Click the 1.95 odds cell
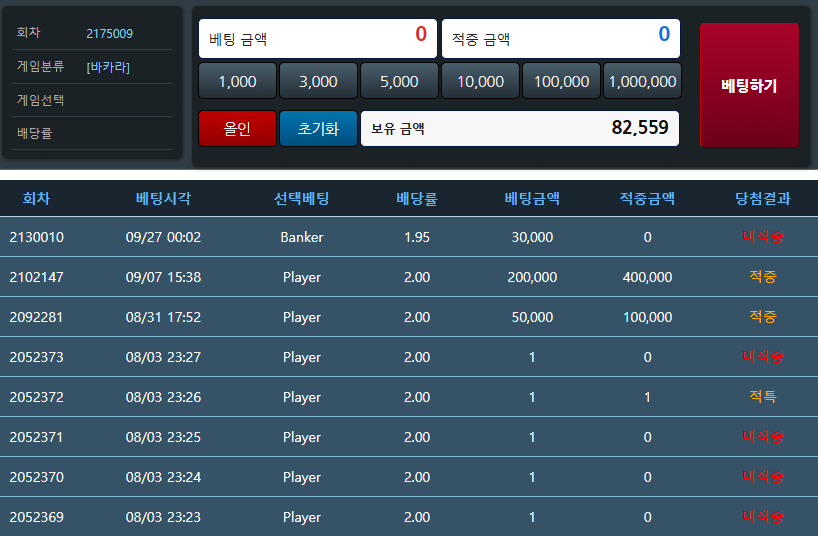The image size is (818, 536). (417, 237)
